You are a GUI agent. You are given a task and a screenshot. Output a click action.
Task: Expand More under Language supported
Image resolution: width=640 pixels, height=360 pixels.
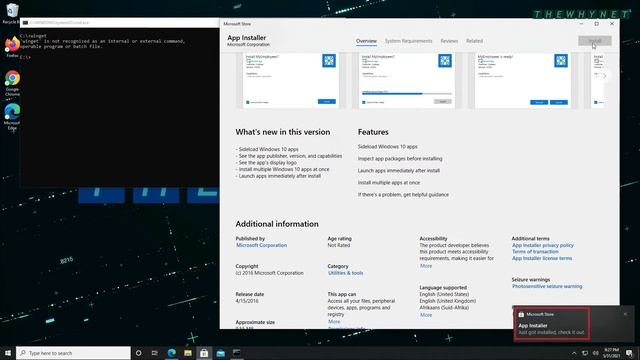426,315
